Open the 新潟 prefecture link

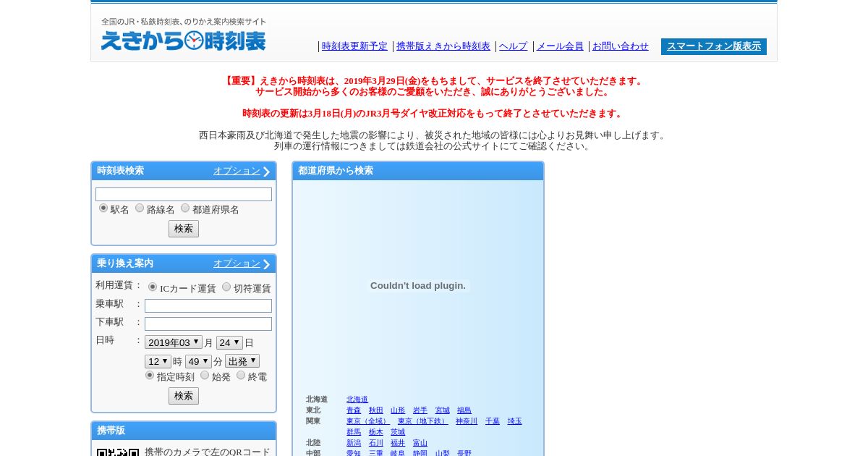pos(354,443)
